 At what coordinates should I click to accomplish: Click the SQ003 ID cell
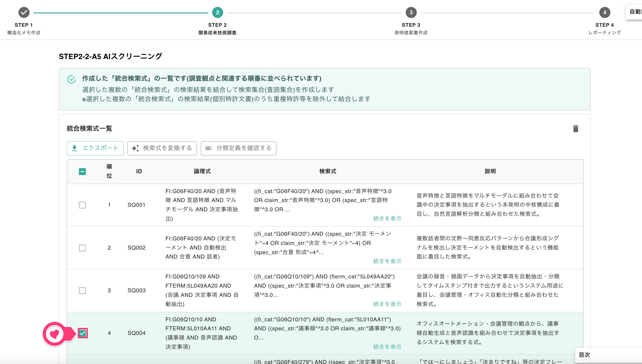pyautogui.click(x=136, y=290)
